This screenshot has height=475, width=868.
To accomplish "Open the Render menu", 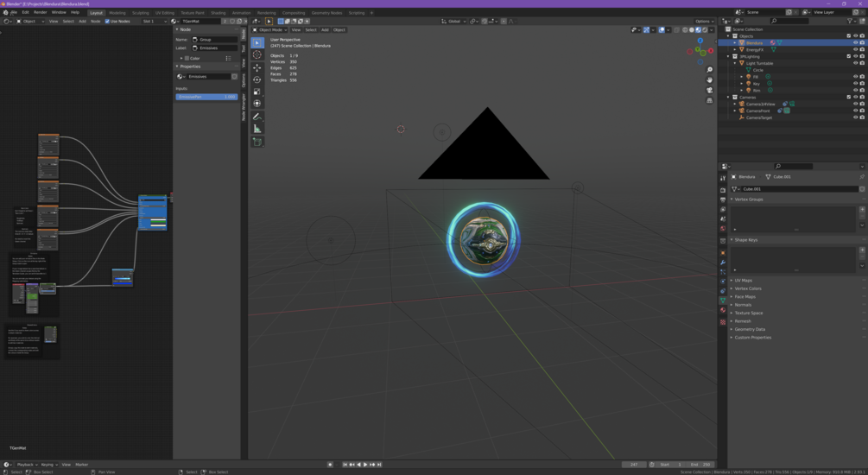I will point(41,12).
